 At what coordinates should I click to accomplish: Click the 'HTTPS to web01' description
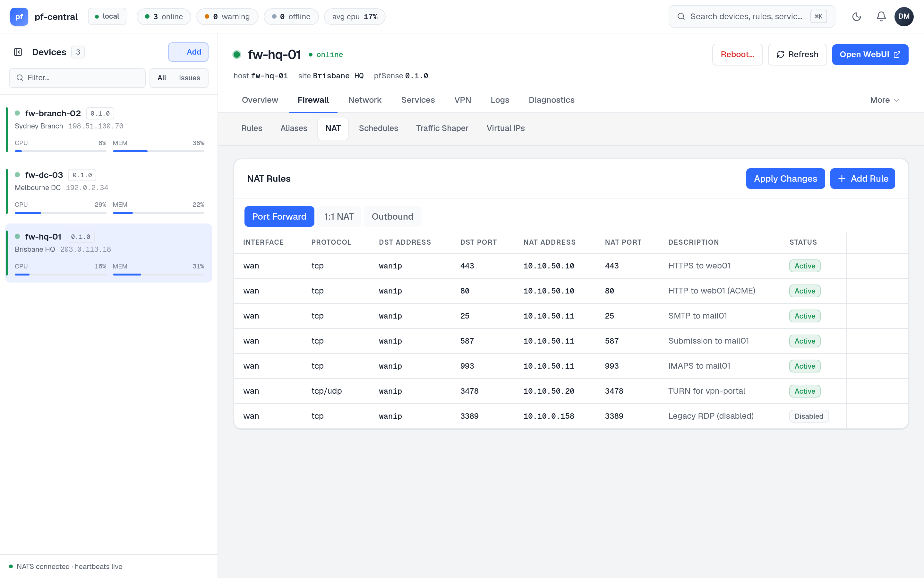(699, 266)
